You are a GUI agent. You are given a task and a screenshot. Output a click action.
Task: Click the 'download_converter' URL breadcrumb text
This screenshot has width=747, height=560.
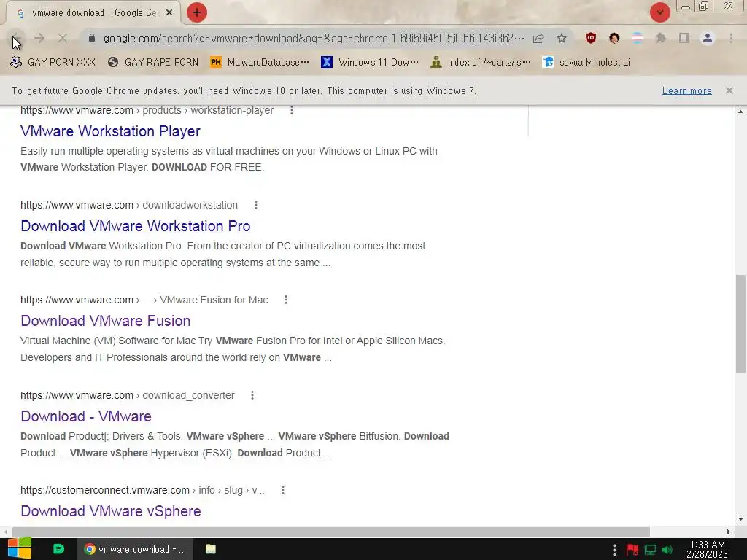189,395
